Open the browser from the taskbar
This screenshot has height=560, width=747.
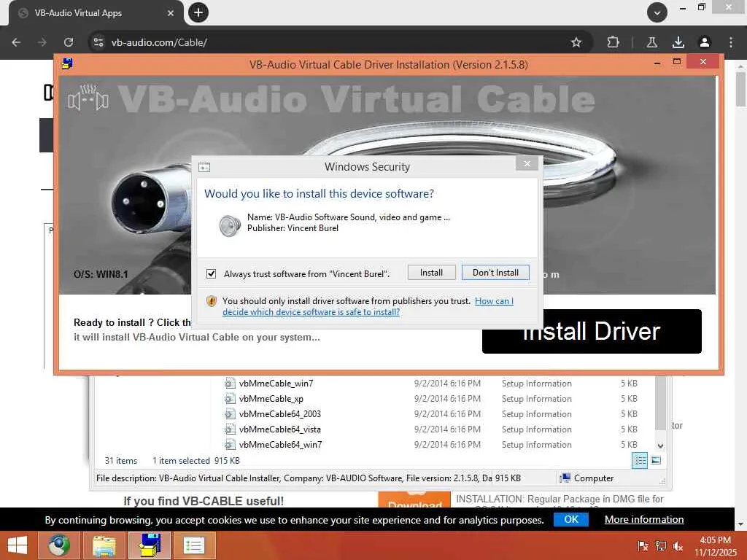pos(58,545)
